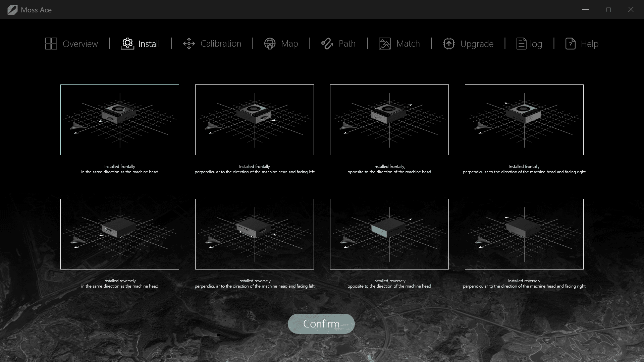Click the log document icon
The width and height of the screenshot is (644, 362).
click(x=521, y=44)
